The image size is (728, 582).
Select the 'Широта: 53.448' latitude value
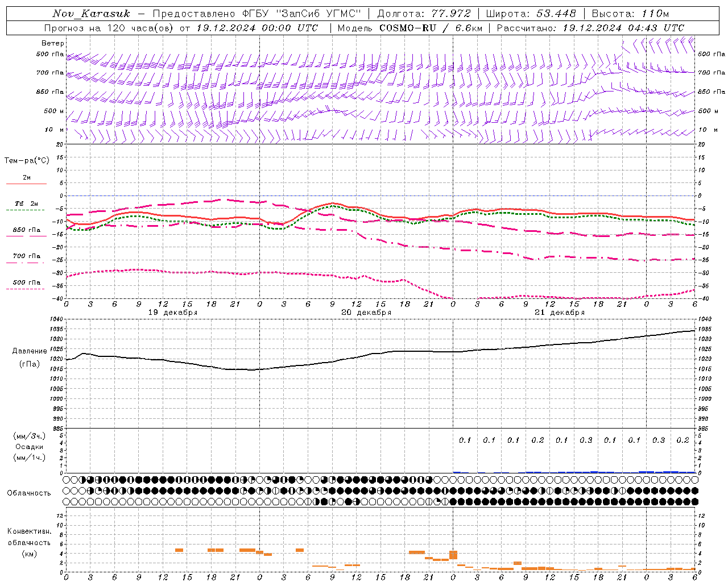point(531,13)
